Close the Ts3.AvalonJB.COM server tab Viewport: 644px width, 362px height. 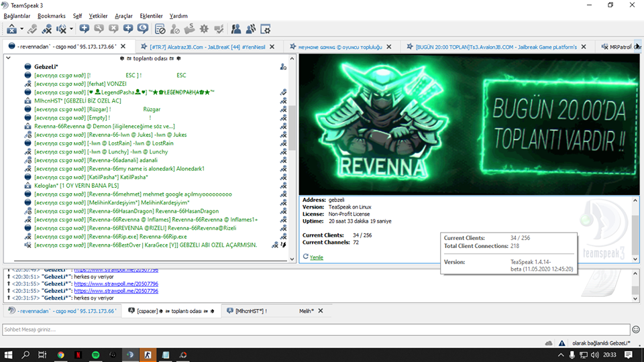(x=584, y=47)
